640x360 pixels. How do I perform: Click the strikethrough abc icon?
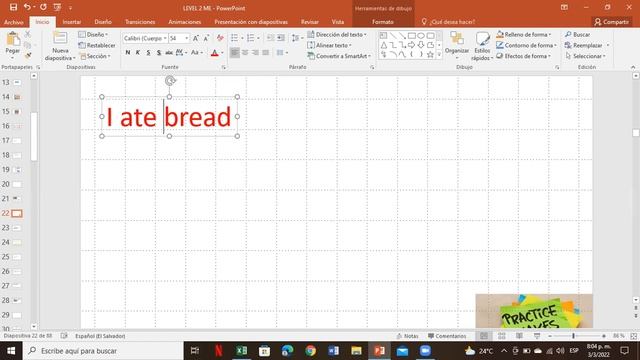(x=169, y=53)
